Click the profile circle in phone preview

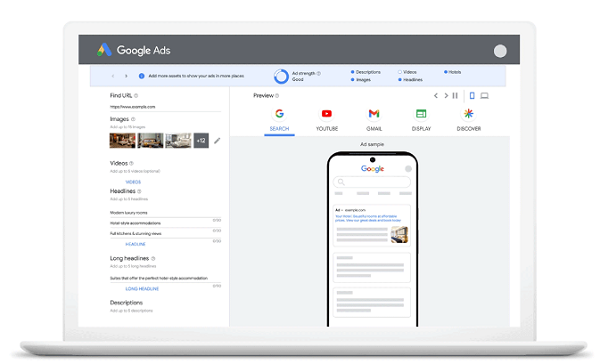408,169
